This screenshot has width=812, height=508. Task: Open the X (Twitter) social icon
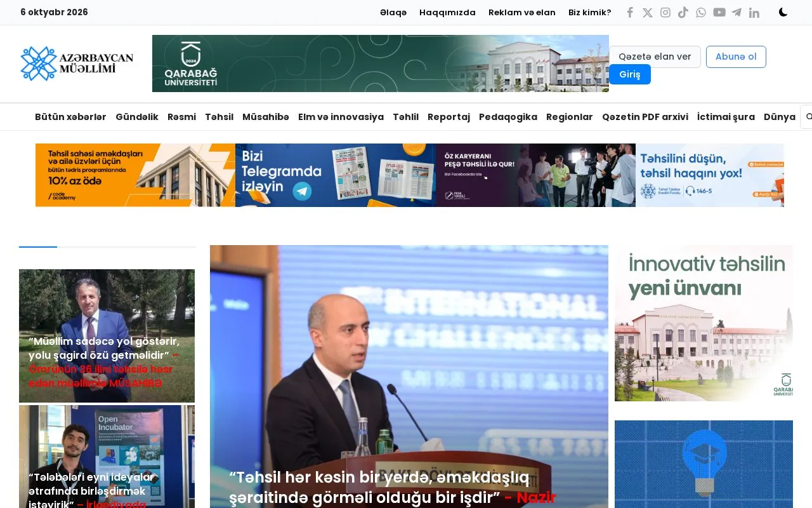pyautogui.click(x=648, y=13)
